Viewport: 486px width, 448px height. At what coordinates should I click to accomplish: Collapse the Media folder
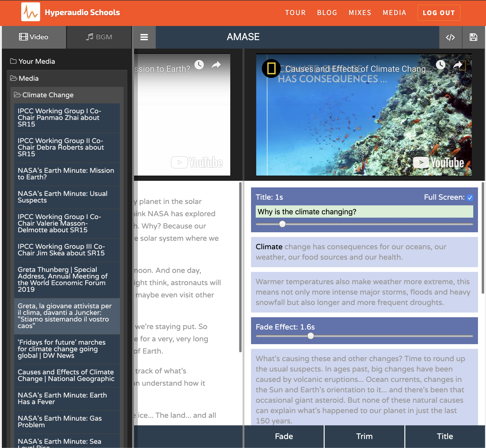coord(24,78)
